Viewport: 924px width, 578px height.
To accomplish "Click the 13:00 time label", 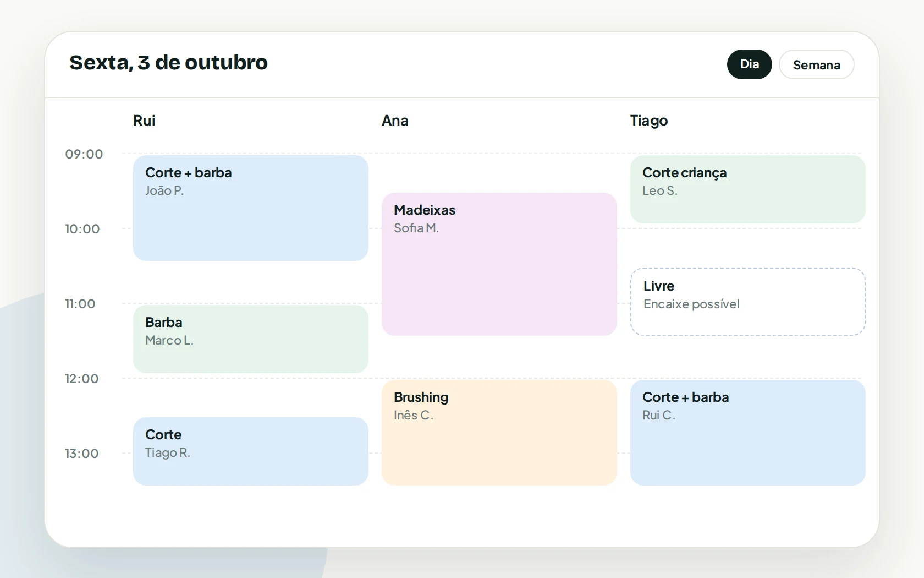I will coord(82,454).
